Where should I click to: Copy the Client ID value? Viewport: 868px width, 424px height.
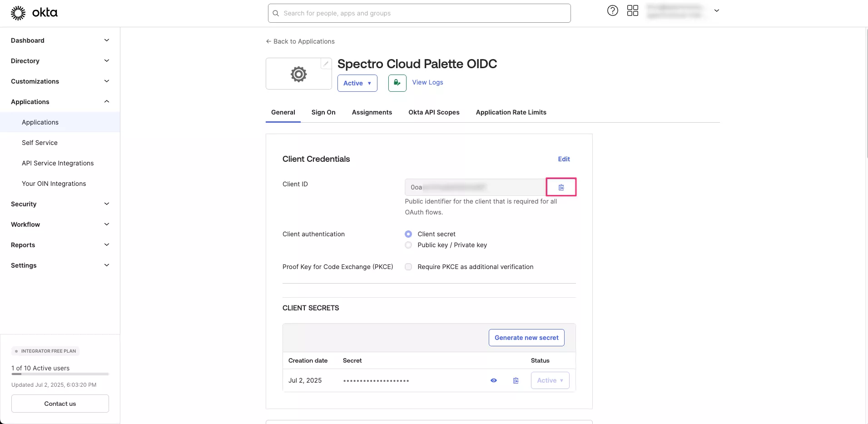[x=561, y=187]
